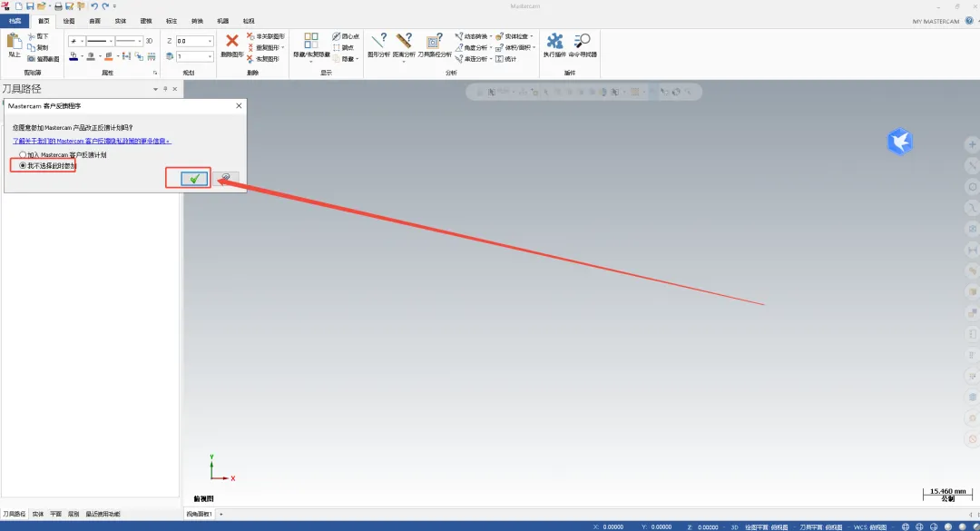Expand the 动态转换 dropdown arrow
Viewport: 980px width, 531px height.
[x=491, y=36]
